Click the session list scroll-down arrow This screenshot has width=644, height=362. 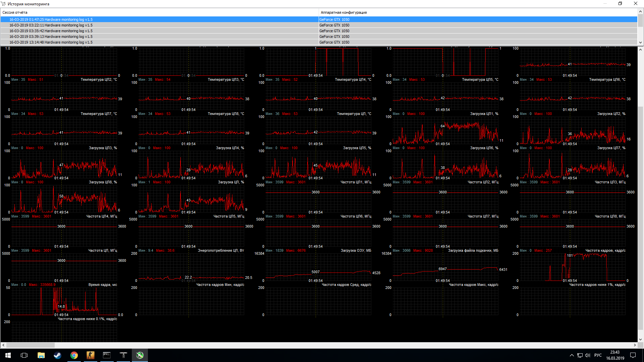pos(640,43)
